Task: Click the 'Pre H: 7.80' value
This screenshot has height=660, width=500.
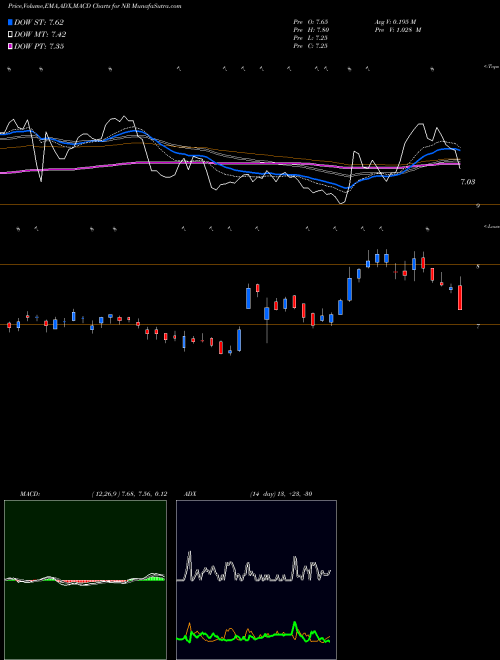Action: coord(311,30)
